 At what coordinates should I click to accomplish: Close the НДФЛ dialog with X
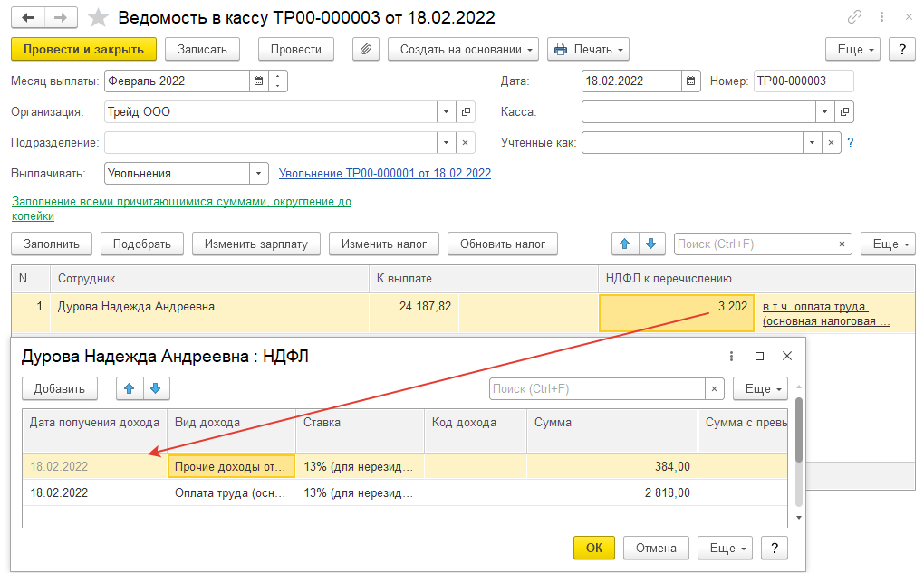pos(786,356)
